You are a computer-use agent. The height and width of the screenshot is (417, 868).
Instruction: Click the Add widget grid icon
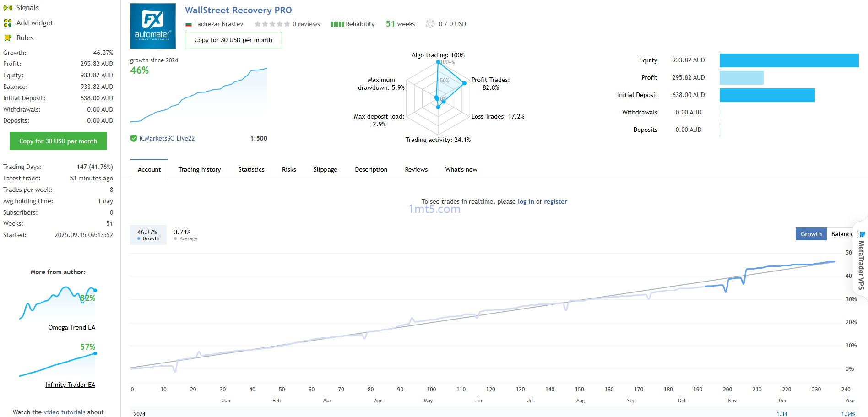coord(7,23)
